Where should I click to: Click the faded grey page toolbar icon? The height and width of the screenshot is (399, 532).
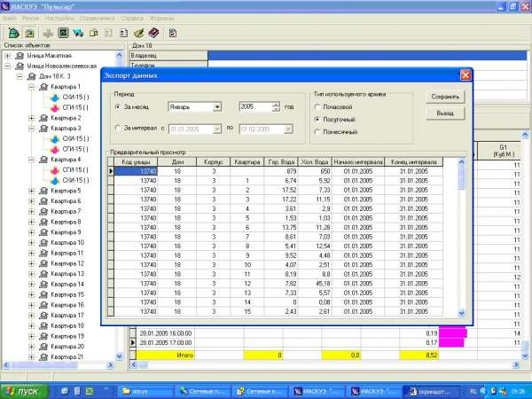tap(108, 34)
